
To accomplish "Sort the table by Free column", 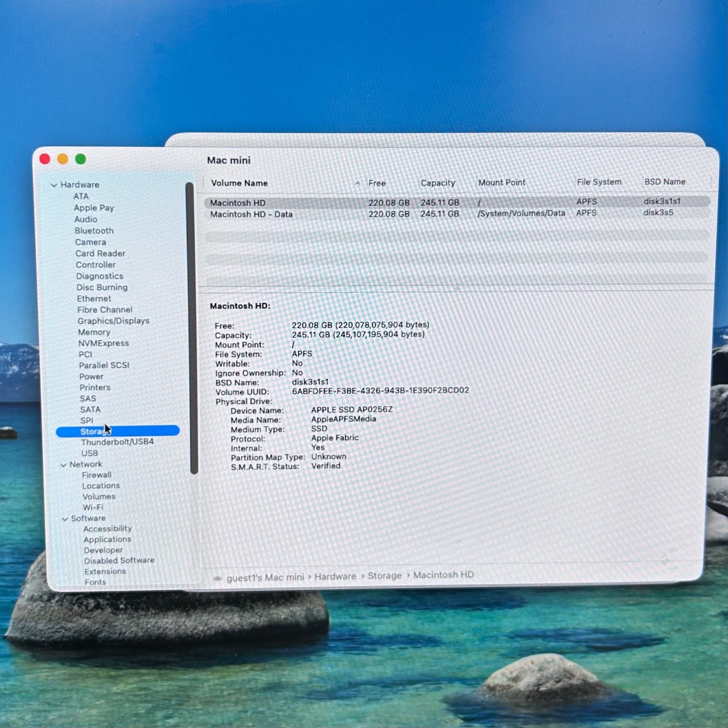I will [377, 183].
